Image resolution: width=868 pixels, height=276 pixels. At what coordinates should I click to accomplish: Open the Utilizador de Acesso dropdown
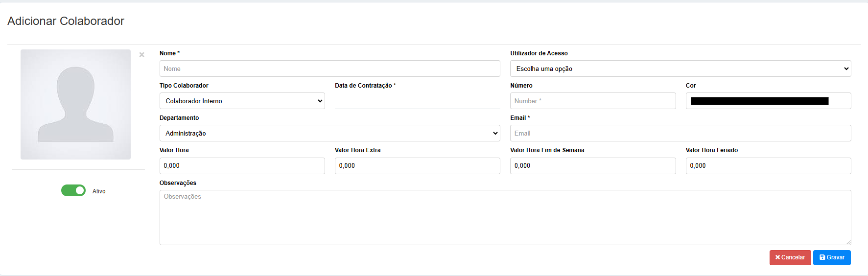[680, 69]
